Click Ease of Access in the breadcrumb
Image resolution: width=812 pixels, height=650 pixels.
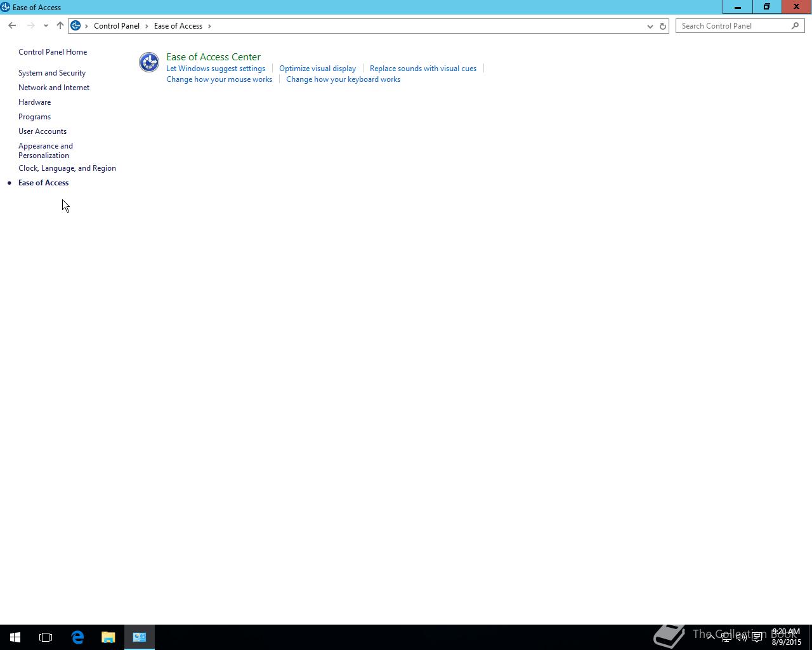coord(178,26)
